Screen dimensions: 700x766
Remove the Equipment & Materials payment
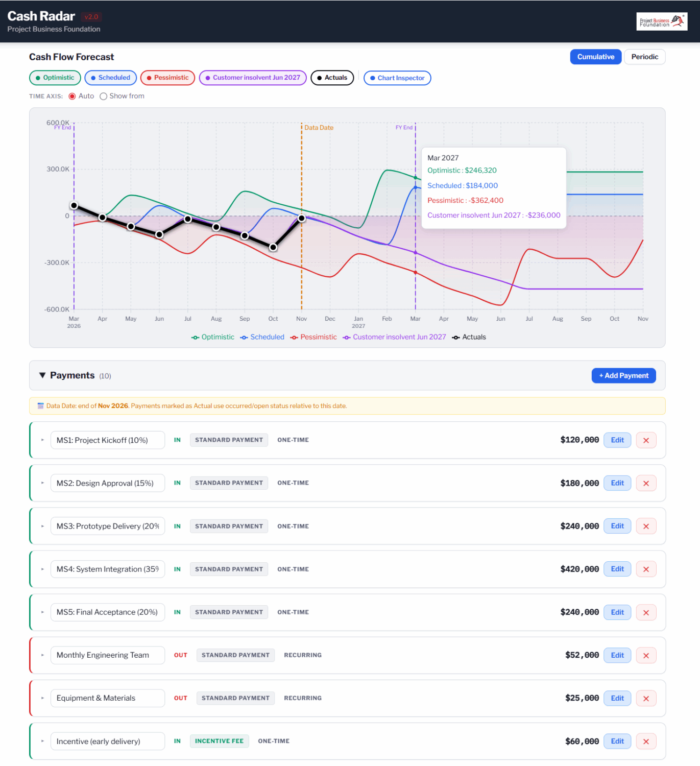pos(646,699)
